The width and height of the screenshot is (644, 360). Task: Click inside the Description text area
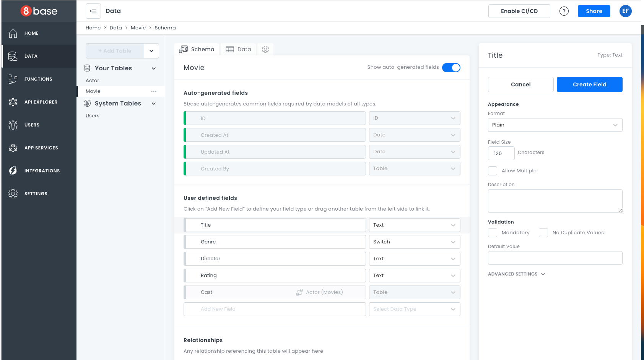tap(555, 201)
